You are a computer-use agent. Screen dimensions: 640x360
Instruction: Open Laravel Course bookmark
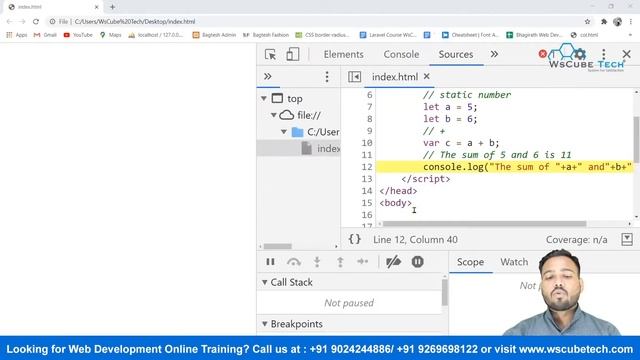click(x=388, y=35)
